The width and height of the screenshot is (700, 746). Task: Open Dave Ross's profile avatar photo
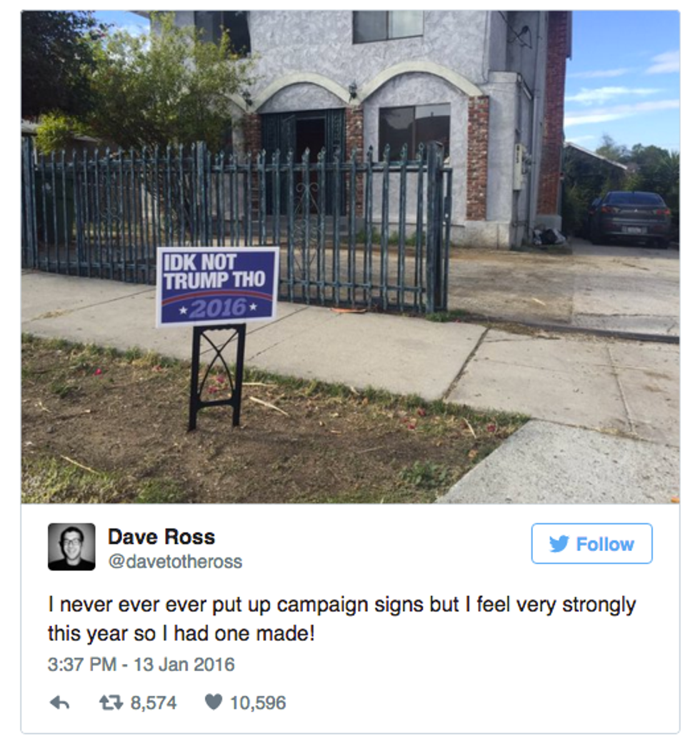pyautogui.click(x=71, y=547)
